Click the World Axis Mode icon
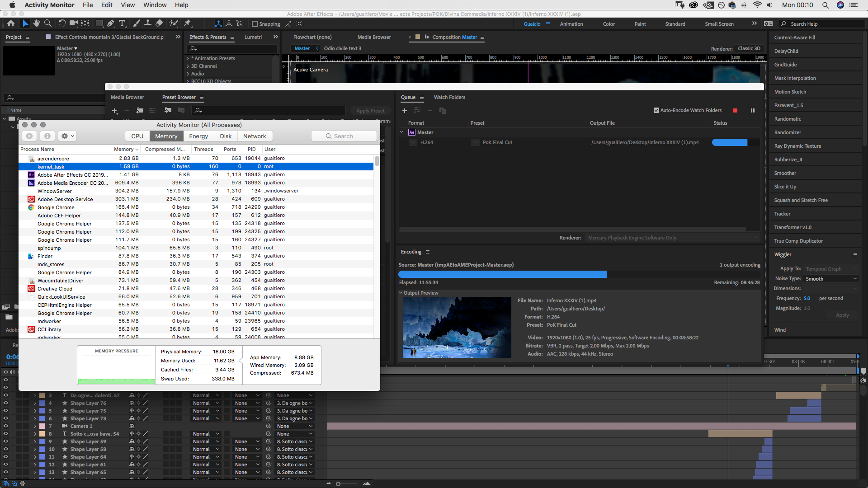 coord(229,23)
